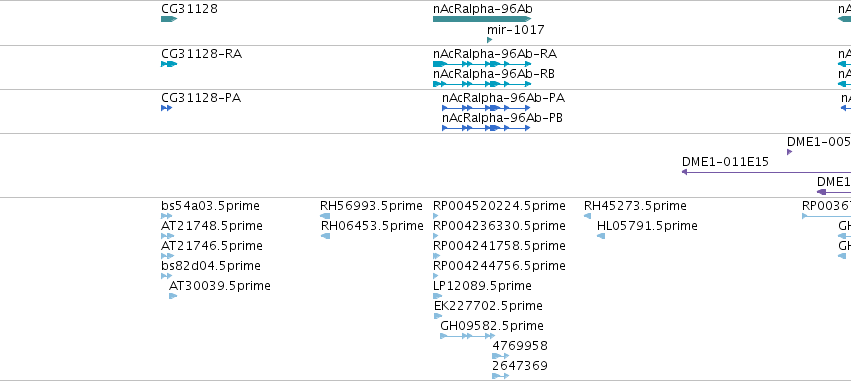Viewport: 851px width, 381px height.
Task: Select the CG31128 gene feature glyph
Action: pyautogui.click(x=169, y=19)
